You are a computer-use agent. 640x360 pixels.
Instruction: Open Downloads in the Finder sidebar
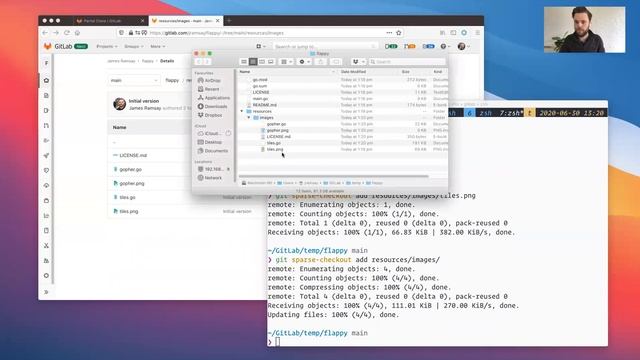(x=213, y=107)
